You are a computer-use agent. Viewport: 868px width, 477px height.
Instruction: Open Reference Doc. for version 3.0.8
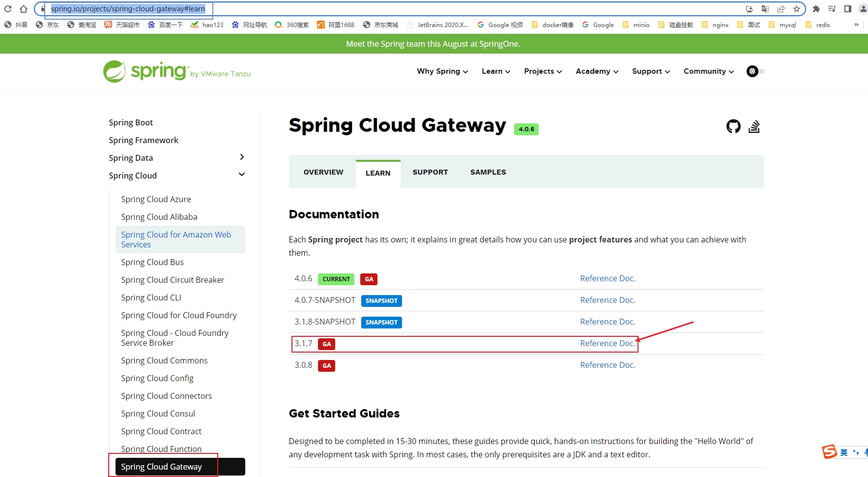608,365
